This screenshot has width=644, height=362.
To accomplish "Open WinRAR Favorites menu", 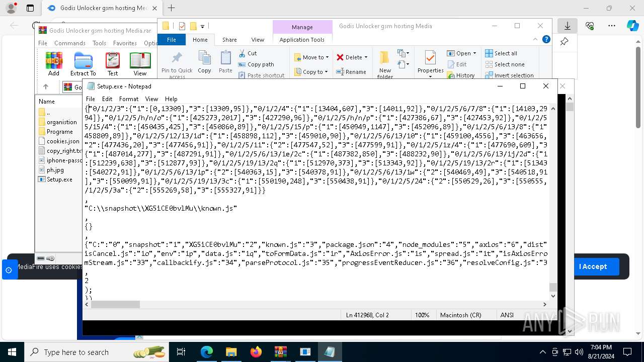I will 125,43.
